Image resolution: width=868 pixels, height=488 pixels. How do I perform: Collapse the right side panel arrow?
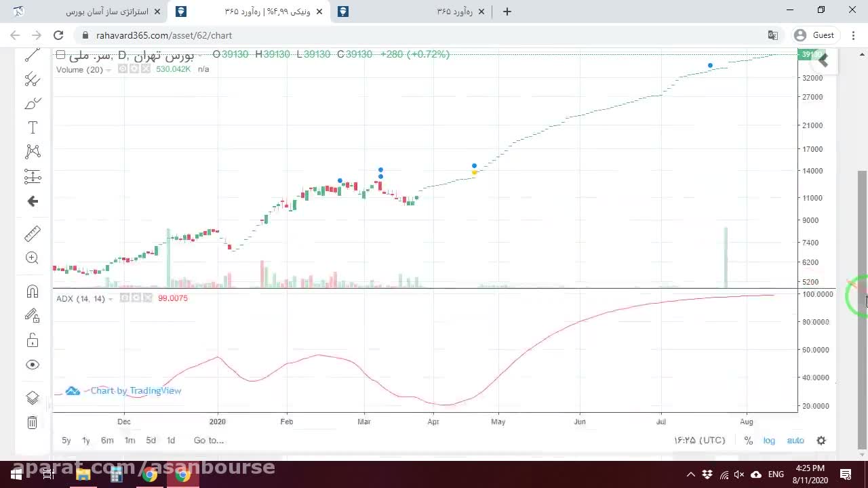pos(823,60)
